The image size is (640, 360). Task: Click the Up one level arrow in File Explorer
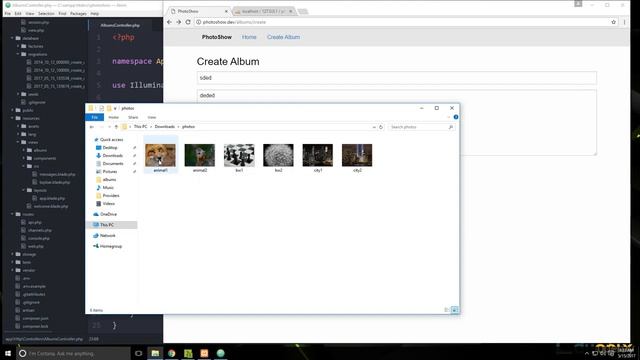116,127
